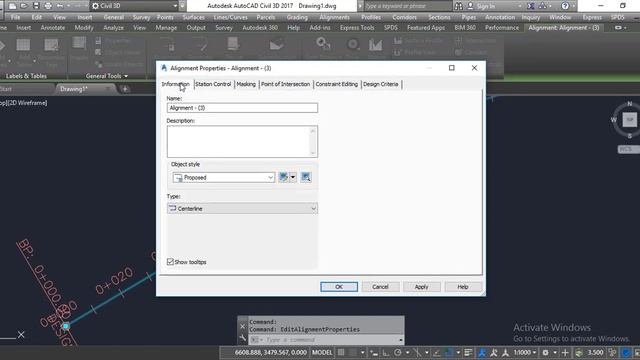Plot the drawing using the printer icon
Screen dimensions: 640x360
coord(48,6)
